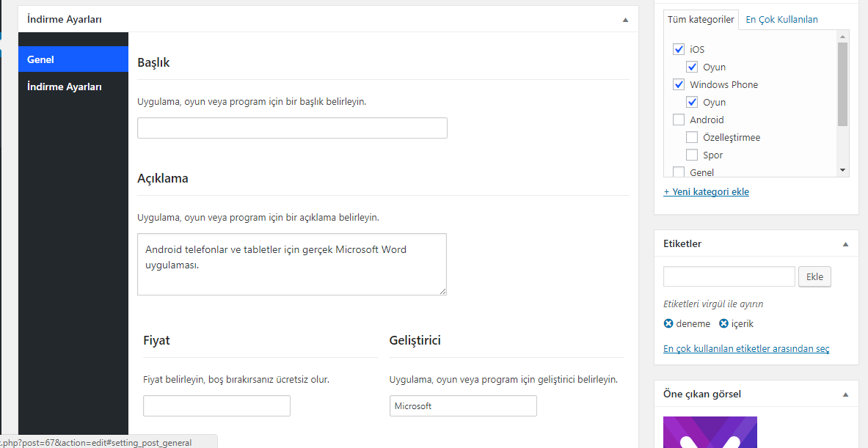The width and height of the screenshot is (868, 448).
Task: Check the Spor subcategory
Action: pos(691,155)
